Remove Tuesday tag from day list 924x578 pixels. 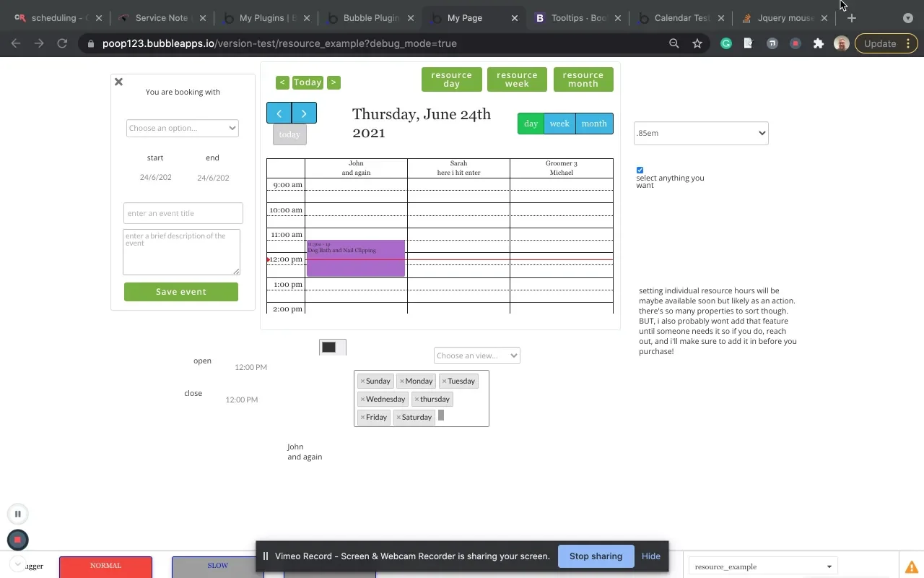point(444,381)
